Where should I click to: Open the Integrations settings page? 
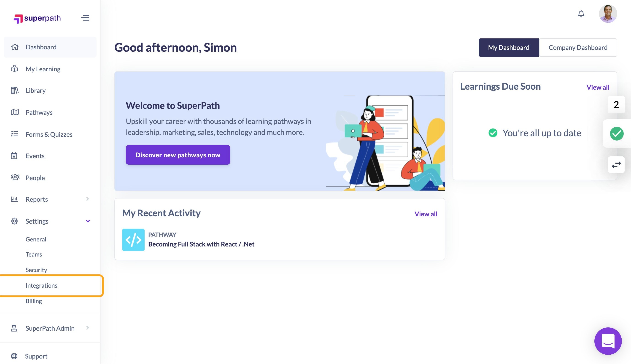[x=42, y=285]
